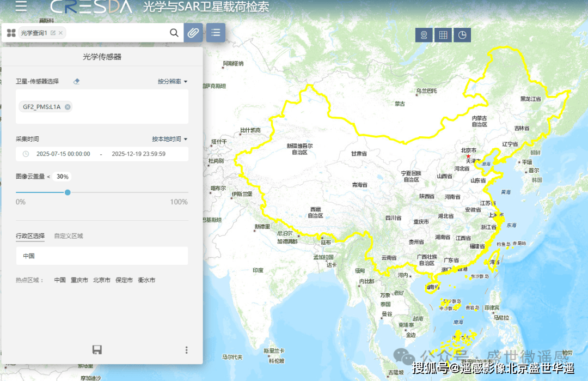This screenshot has width=588, height=381.
Task: Click the eraser to clear sensor selection
Action: 76,81
